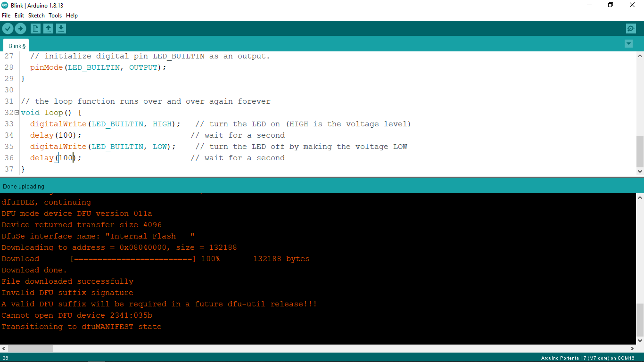Click line number 34 in gutter
This screenshot has height=362, width=644.
pyautogui.click(x=9, y=135)
